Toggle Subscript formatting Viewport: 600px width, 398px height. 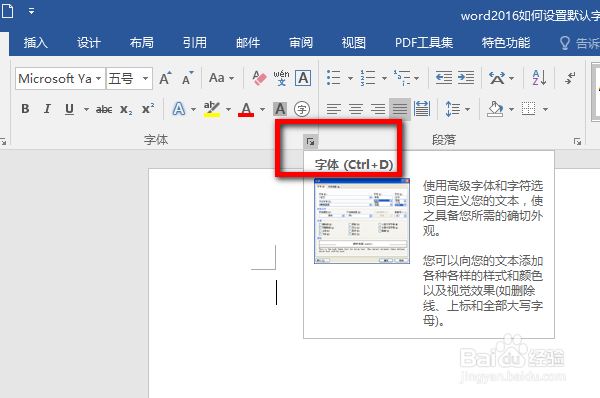(126, 109)
